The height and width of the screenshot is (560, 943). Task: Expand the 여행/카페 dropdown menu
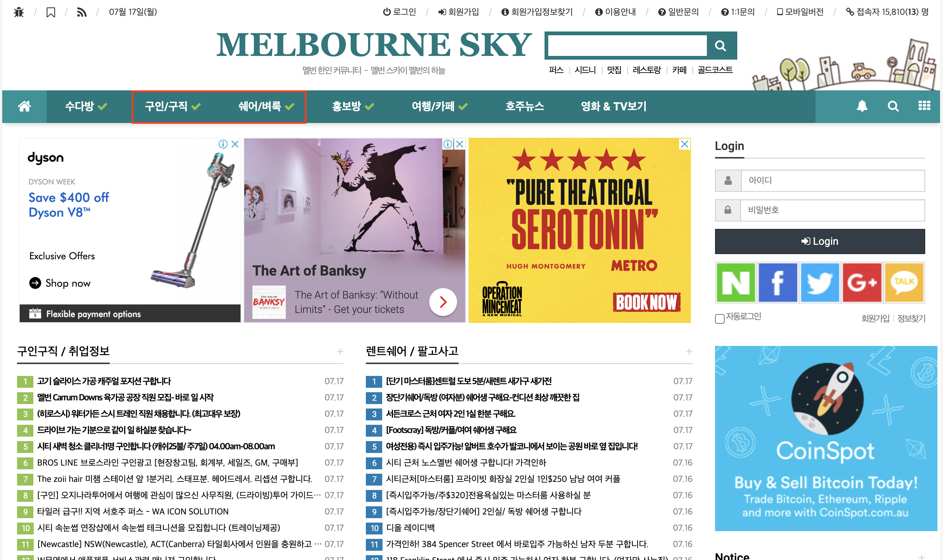click(439, 106)
